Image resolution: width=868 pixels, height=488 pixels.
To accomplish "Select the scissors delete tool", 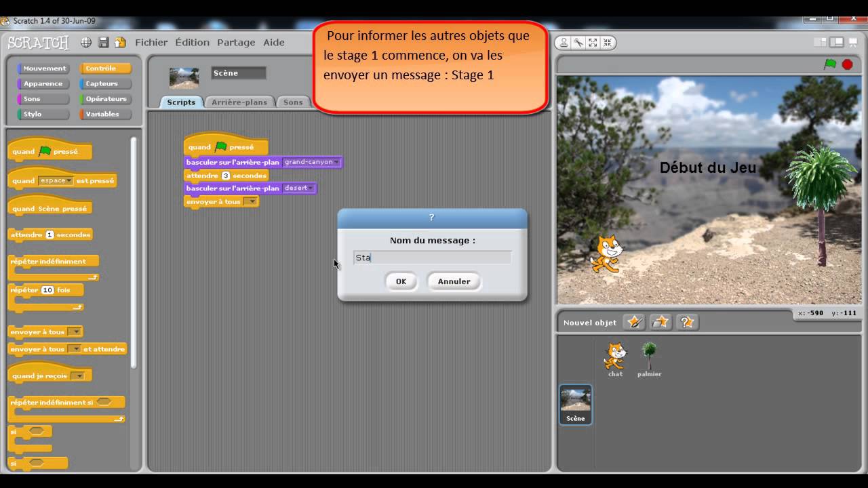I will (578, 43).
